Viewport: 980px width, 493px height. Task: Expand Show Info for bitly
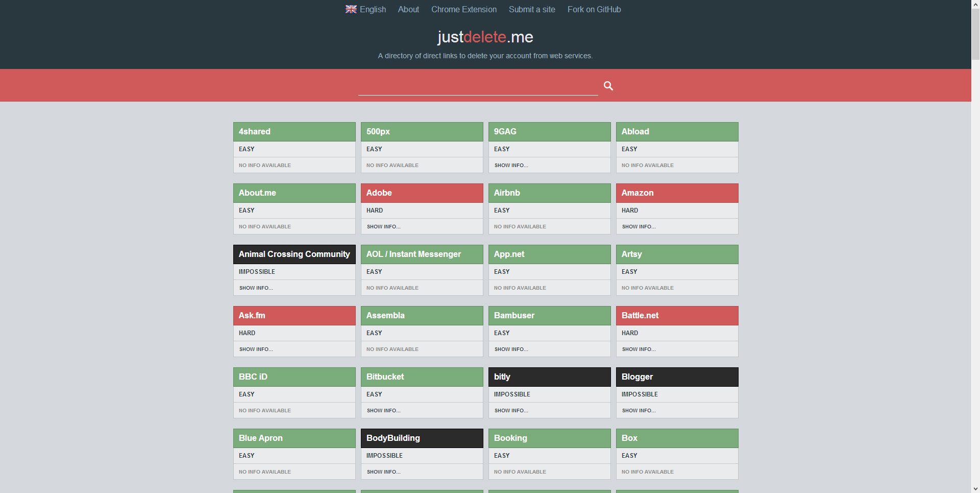(511, 411)
